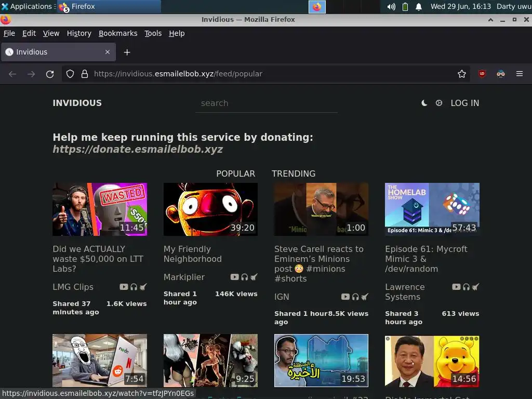The height and width of the screenshot is (399, 532).
Task: Watch Lawrence Systems video on YouTube icon
Action: coord(456,287)
